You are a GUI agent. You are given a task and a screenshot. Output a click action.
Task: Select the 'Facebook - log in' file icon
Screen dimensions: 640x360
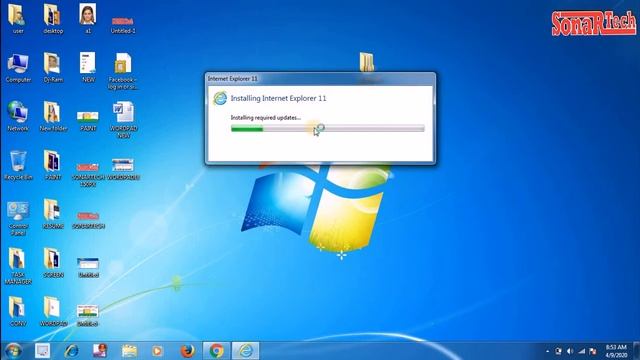pos(123,71)
